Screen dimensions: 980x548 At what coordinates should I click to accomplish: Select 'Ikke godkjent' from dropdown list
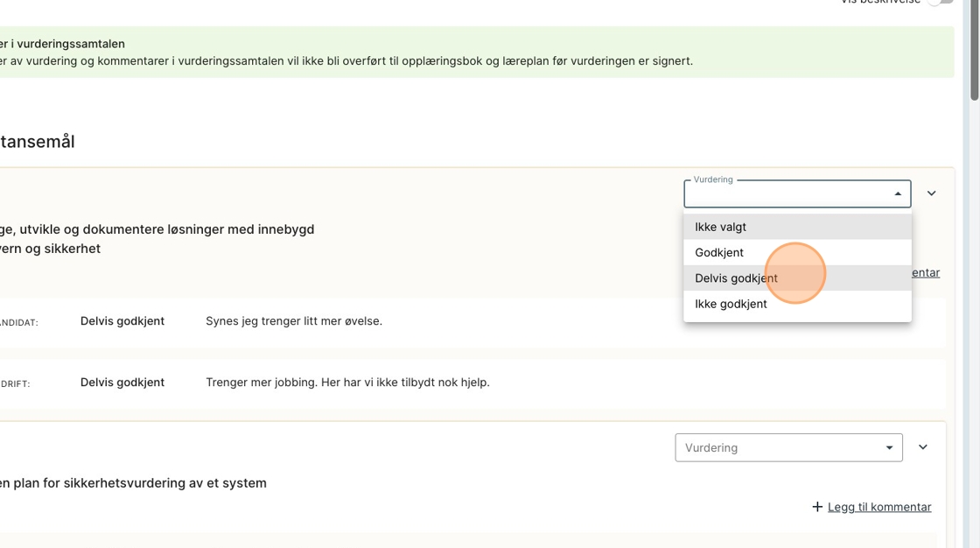click(731, 304)
